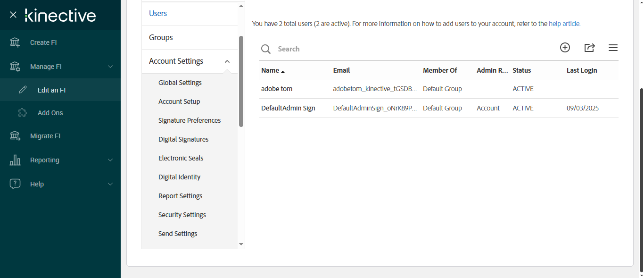Image resolution: width=644 pixels, height=278 pixels.
Task: Open the hamburger options menu icon
Action: pos(613,48)
